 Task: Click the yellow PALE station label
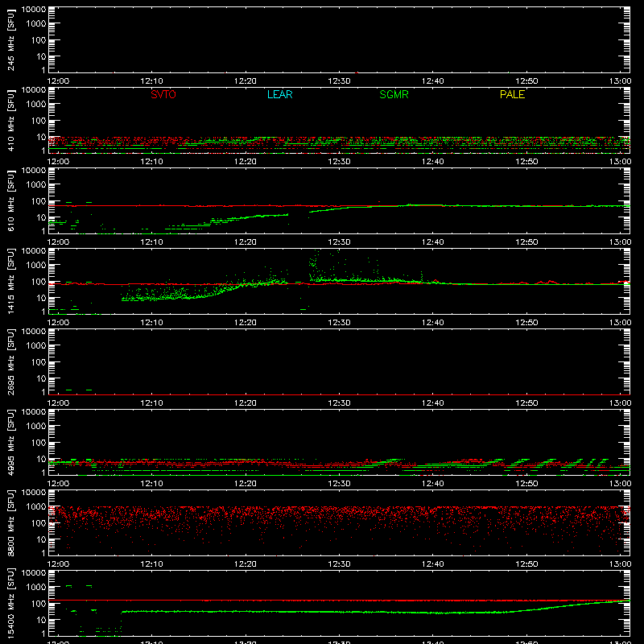pyautogui.click(x=512, y=94)
